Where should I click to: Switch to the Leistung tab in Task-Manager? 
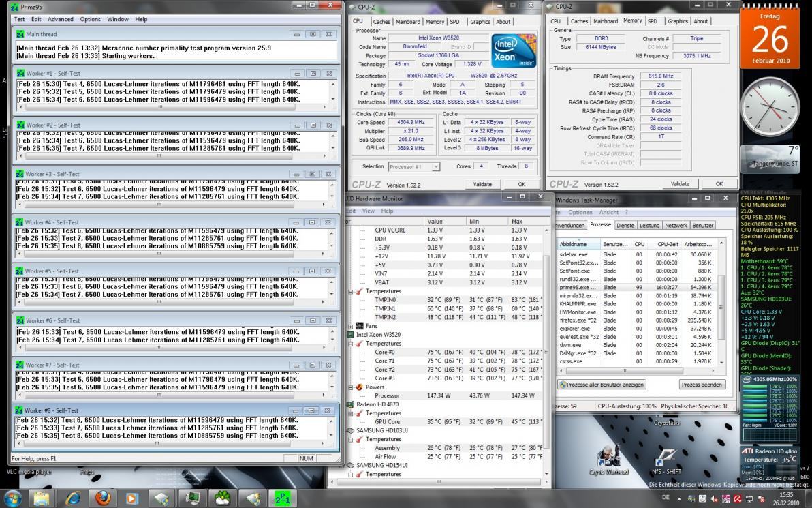click(649, 226)
